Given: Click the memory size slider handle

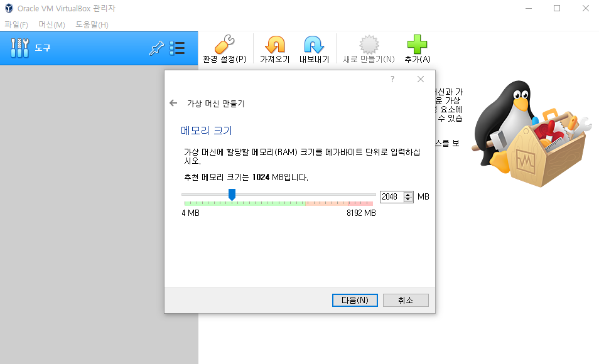Looking at the screenshot, I should pos(232,195).
